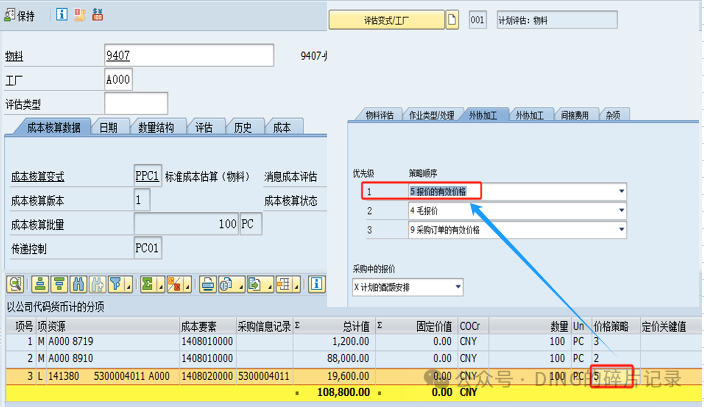The image size is (704, 407).
Task: Click the 工厂 field with A000
Action: tap(118, 80)
